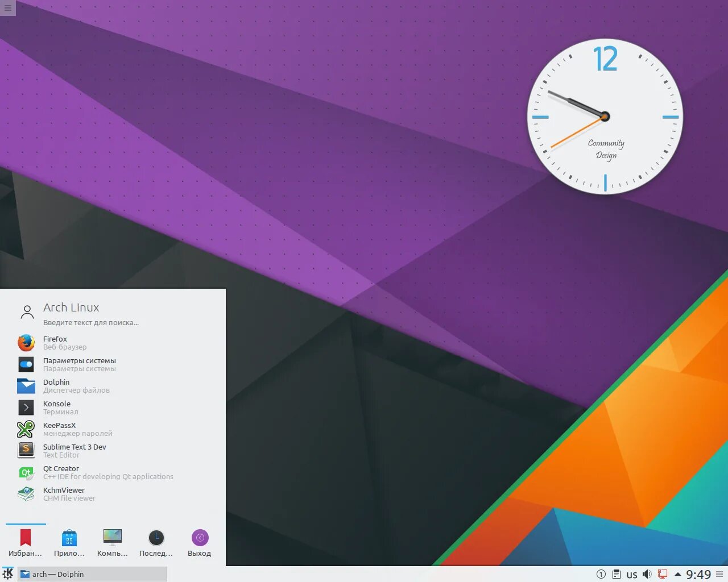This screenshot has width=728, height=582.
Task: Switch to Последние recent tab
Action: 156,543
